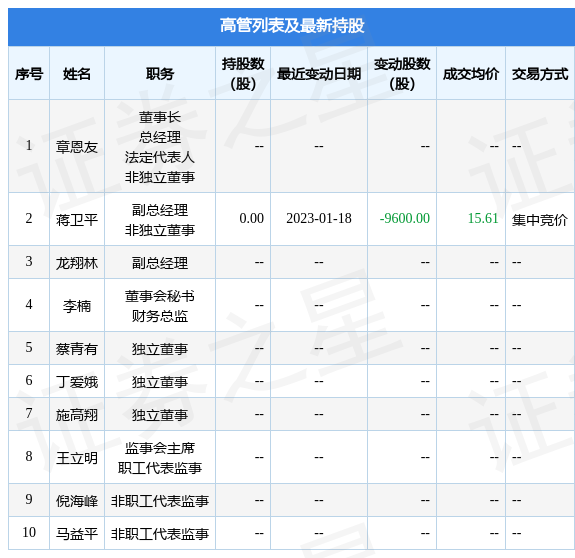The height and width of the screenshot is (558, 575).
Task: Click 章恩友's title 董事长
Action: (x=160, y=117)
